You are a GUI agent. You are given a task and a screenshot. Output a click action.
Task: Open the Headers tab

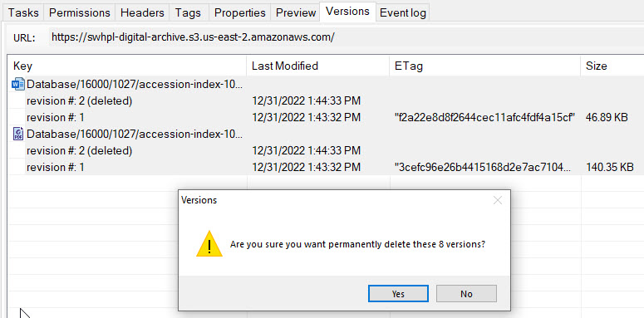click(x=142, y=12)
